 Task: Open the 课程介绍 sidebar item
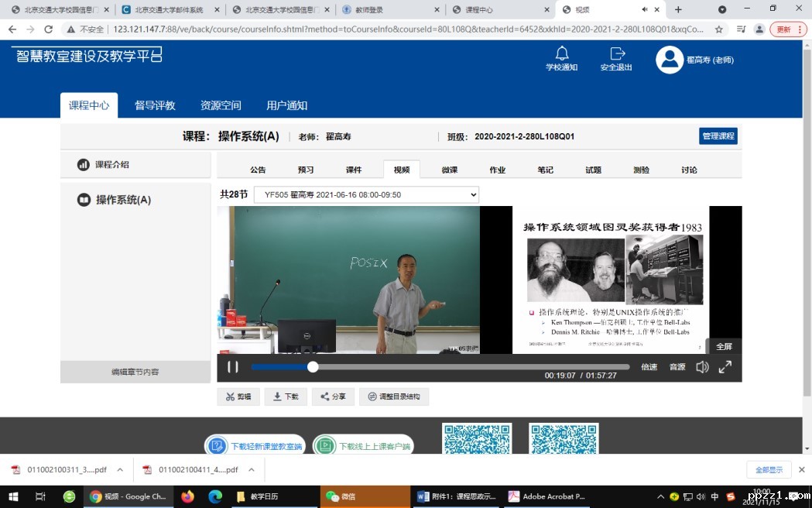(135, 165)
